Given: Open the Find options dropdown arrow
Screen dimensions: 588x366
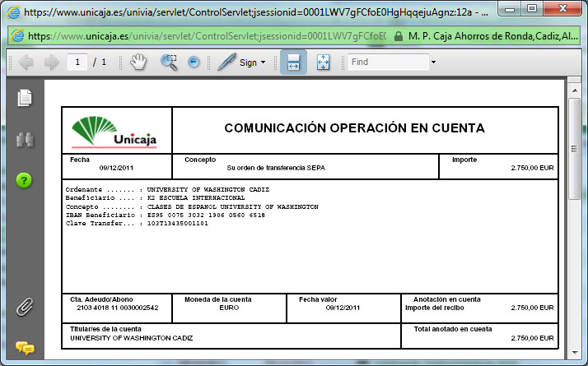Looking at the screenshot, I should coord(433,63).
